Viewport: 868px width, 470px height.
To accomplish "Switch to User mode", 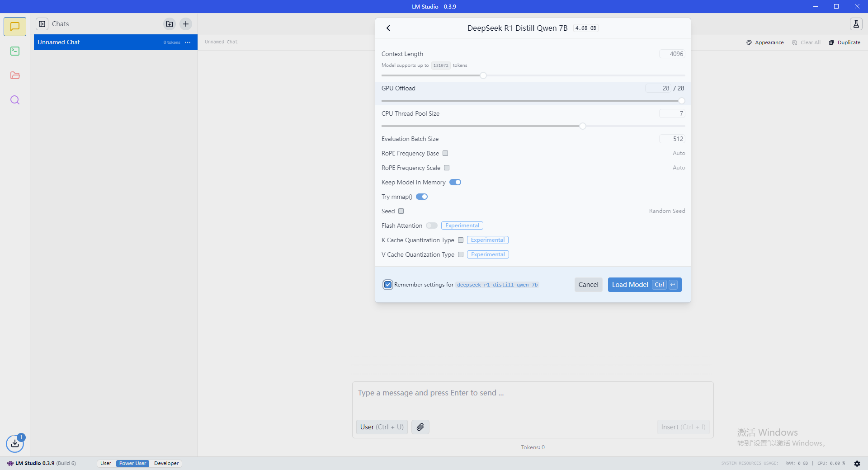I will click(x=106, y=463).
